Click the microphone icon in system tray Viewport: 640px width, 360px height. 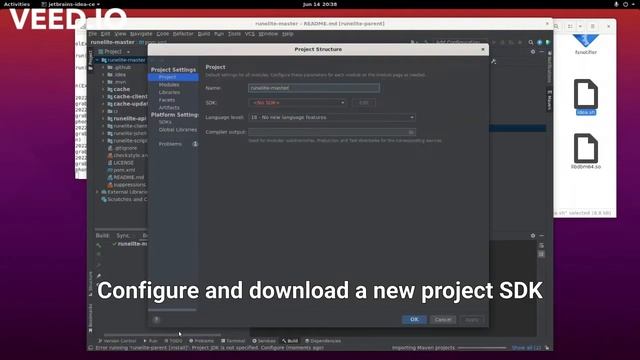tap(616, 4)
